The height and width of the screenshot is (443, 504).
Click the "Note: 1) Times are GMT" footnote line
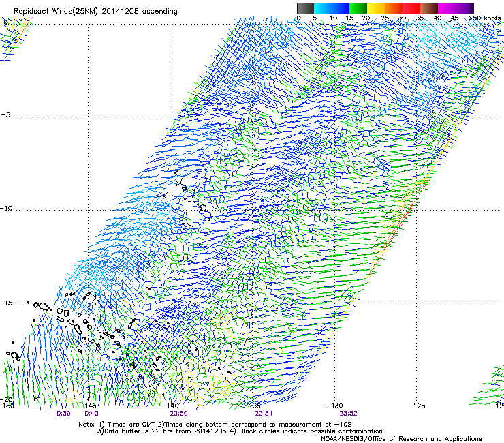click(x=215, y=425)
